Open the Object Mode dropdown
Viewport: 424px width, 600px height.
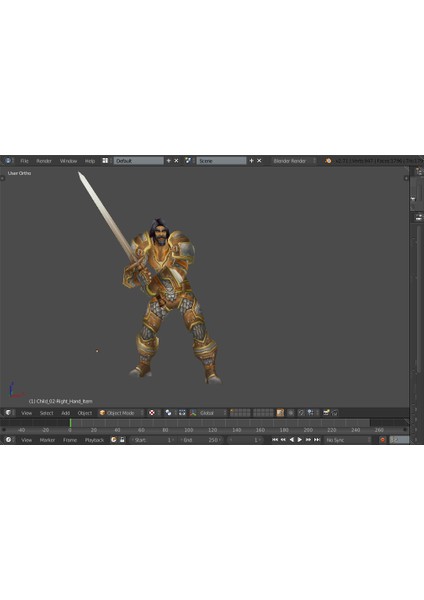[121, 413]
